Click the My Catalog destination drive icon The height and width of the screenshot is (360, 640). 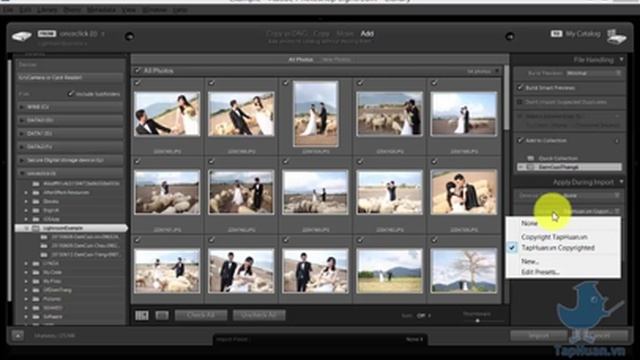pyautogui.click(x=616, y=37)
